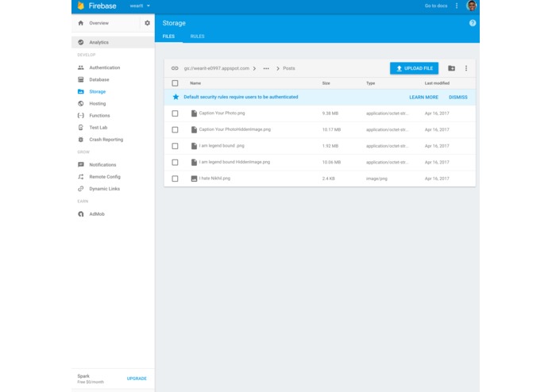Click the Storage folder icon in sidebar
The image size is (552, 392).
pyautogui.click(x=81, y=91)
